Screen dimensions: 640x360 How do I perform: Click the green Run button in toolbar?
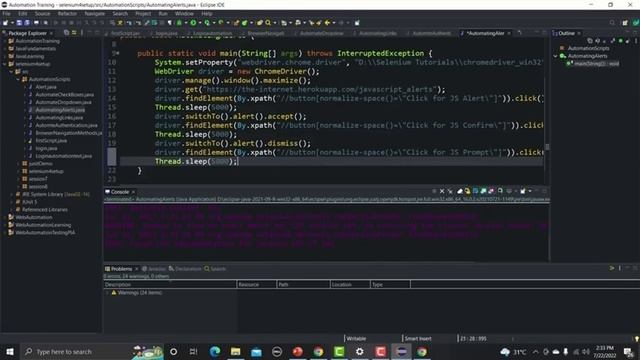193,23
